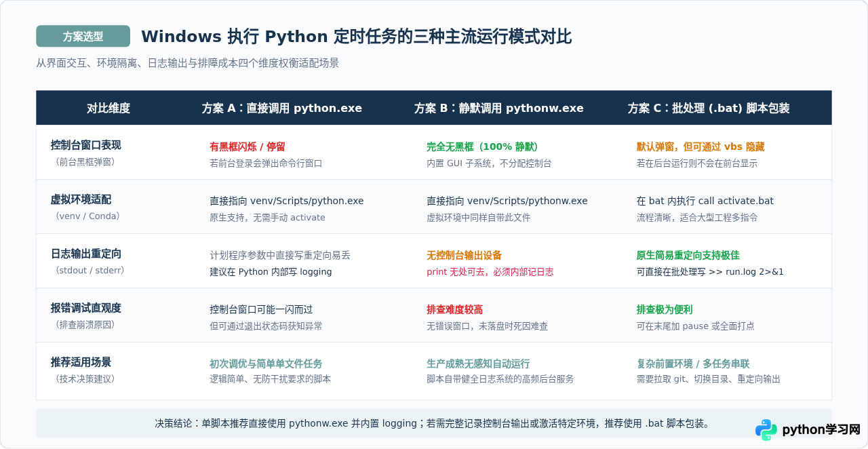Click header '方案 B:静默调用 pythonw.exe'
The width and height of the screenshot is (868, 449).
[498, 109]
